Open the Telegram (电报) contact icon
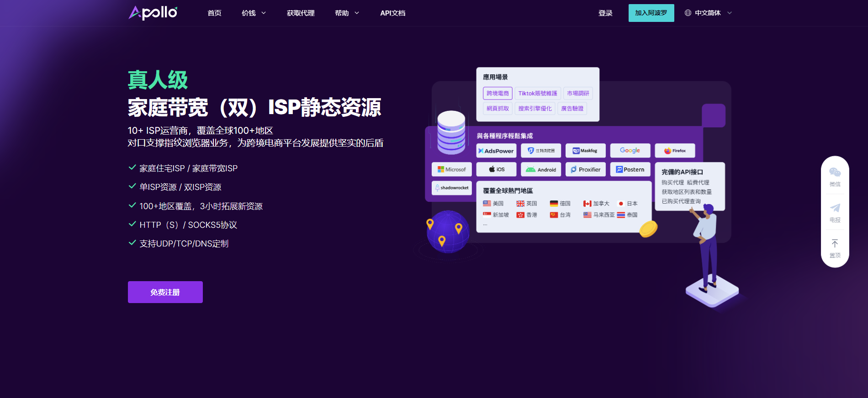Screen dimensions: 868x398 pos(835,208)
